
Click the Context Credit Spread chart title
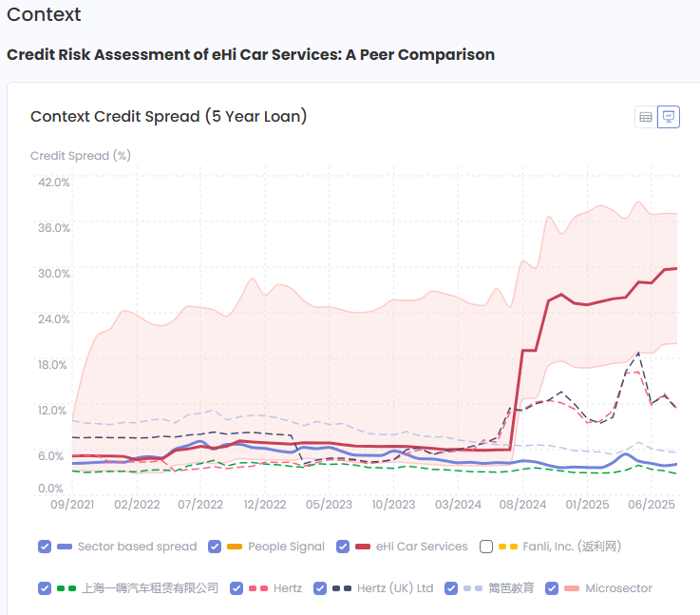tap(168, 116)
